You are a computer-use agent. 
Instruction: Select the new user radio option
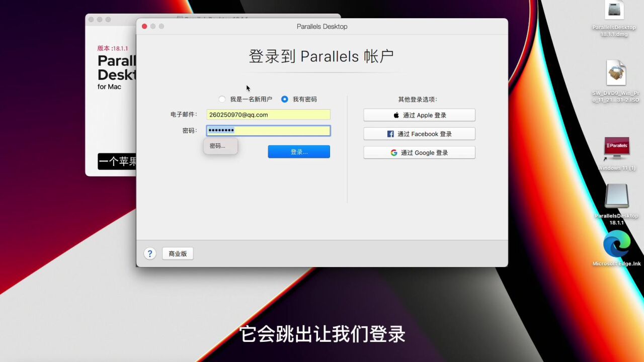coord(222,99)
